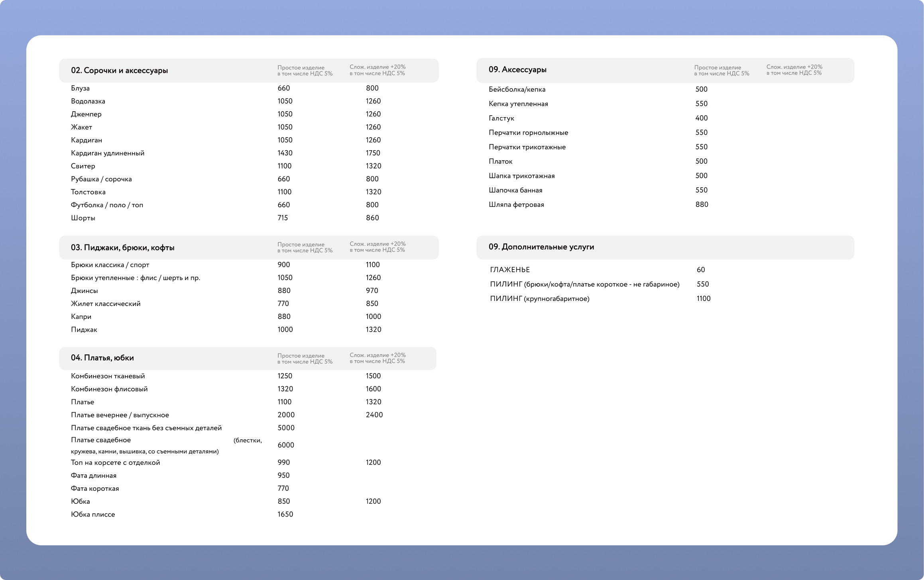Click the '04. Платья, юбки' section header
This screenshot has width=924, height=580.
102,358
